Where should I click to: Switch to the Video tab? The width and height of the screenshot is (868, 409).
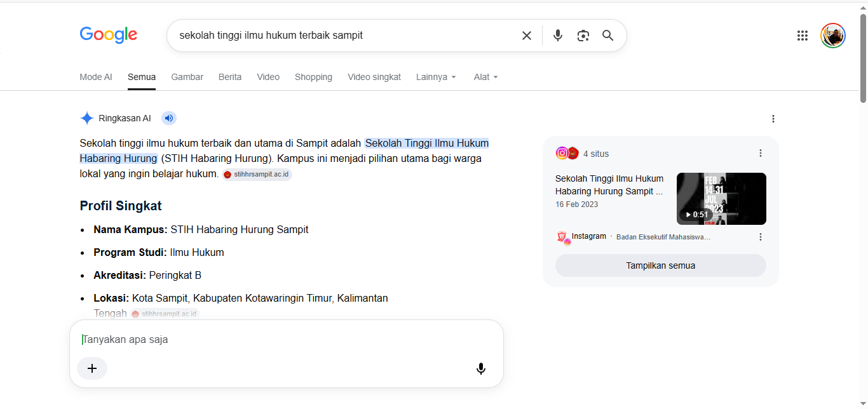[x=268, y=77]
